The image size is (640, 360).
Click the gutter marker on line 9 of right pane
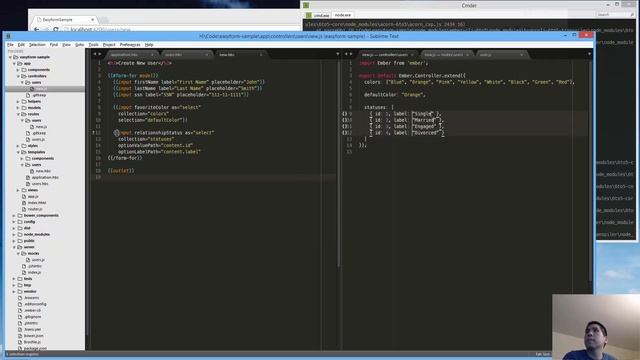point(344,114)
